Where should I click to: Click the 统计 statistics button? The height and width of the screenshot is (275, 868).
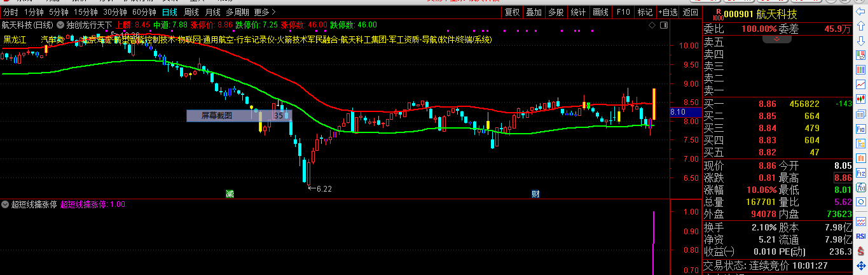(578, 12)
